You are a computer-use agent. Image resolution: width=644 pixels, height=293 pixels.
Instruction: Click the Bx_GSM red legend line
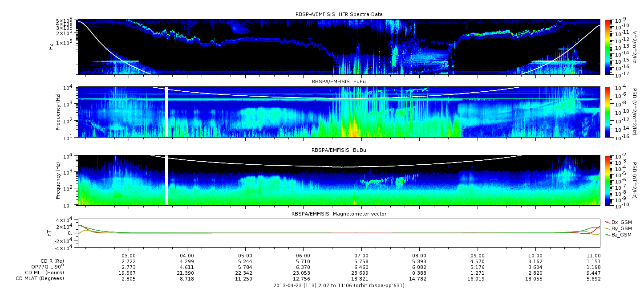pyautogui.click(x=607, y=222)
